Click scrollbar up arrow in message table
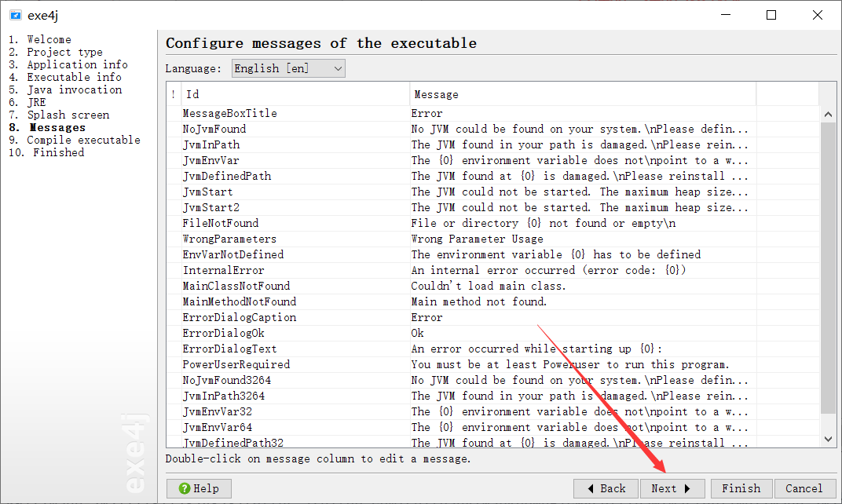The width and height of the screenshot is (842, 504). tap(828, 115)
